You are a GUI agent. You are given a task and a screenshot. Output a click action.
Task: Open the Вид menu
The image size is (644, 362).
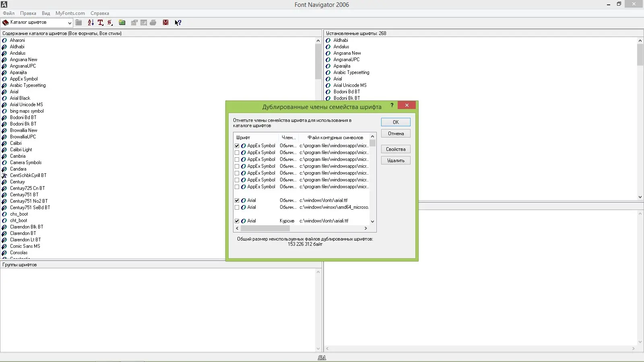(x=46, y=13)
